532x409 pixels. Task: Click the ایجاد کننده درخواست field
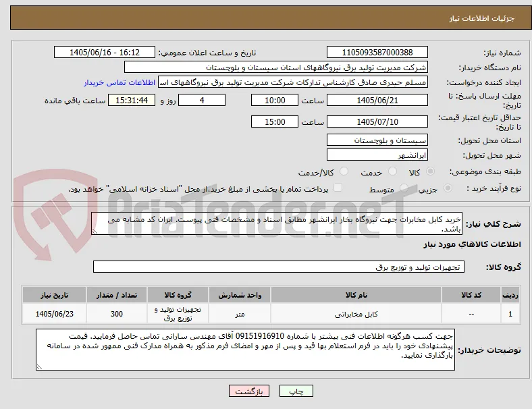(293, 82)
